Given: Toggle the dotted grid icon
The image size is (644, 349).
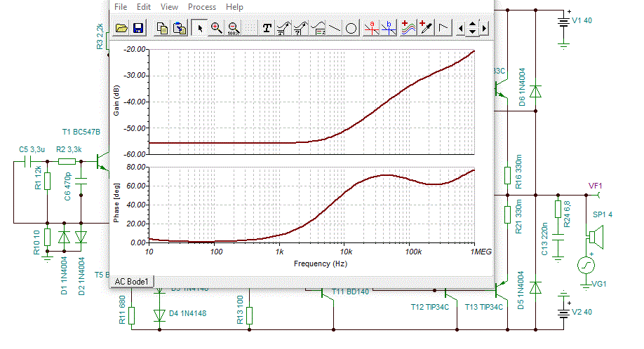Looking at the screenshot, I should click(250, 28).
